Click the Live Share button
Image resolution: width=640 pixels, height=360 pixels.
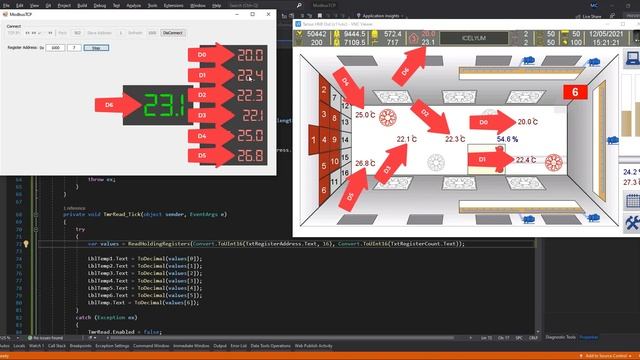pos(588,16)
